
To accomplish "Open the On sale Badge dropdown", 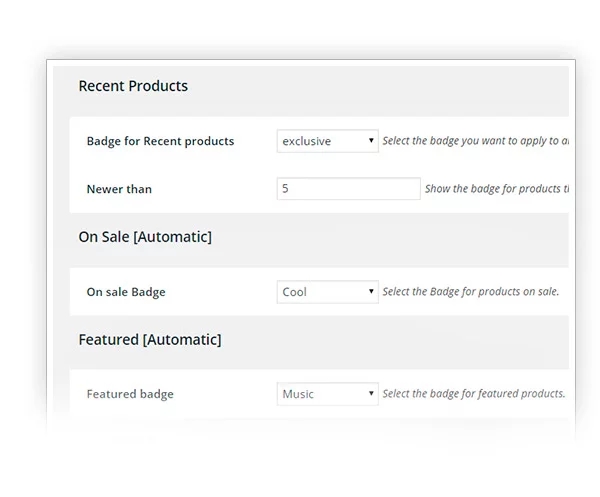I will click(328, 292).
